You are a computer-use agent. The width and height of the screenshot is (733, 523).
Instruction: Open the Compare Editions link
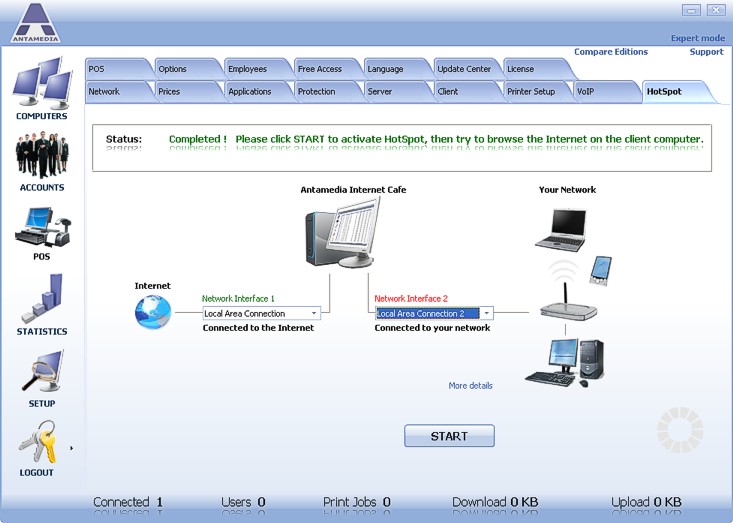(611, 52)
